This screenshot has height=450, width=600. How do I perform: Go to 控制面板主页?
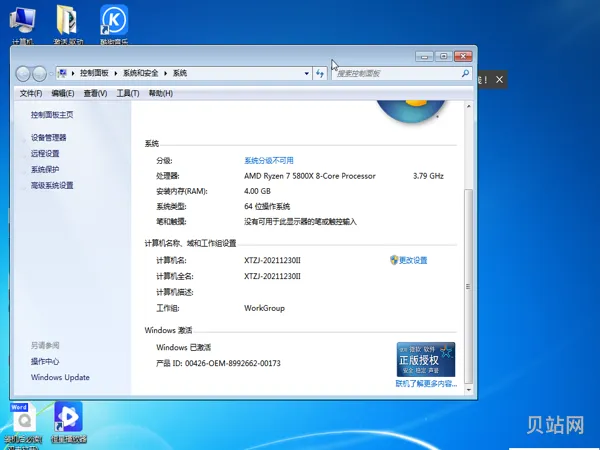(52, 115)
